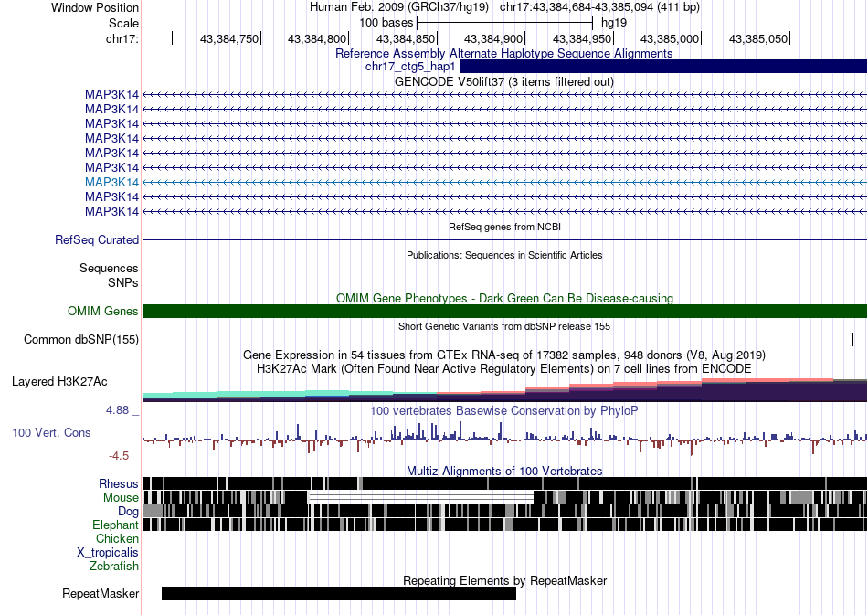
Task: Select the dark blue chr17_ctg5_hap1 alignment bar
Action: coord(663,67)
